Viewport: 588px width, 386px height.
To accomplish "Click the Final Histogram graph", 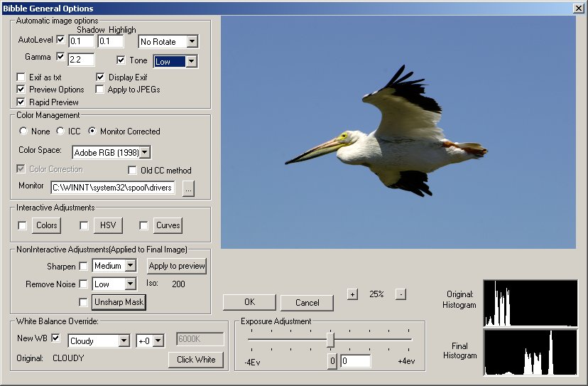I will click(530, 353).
